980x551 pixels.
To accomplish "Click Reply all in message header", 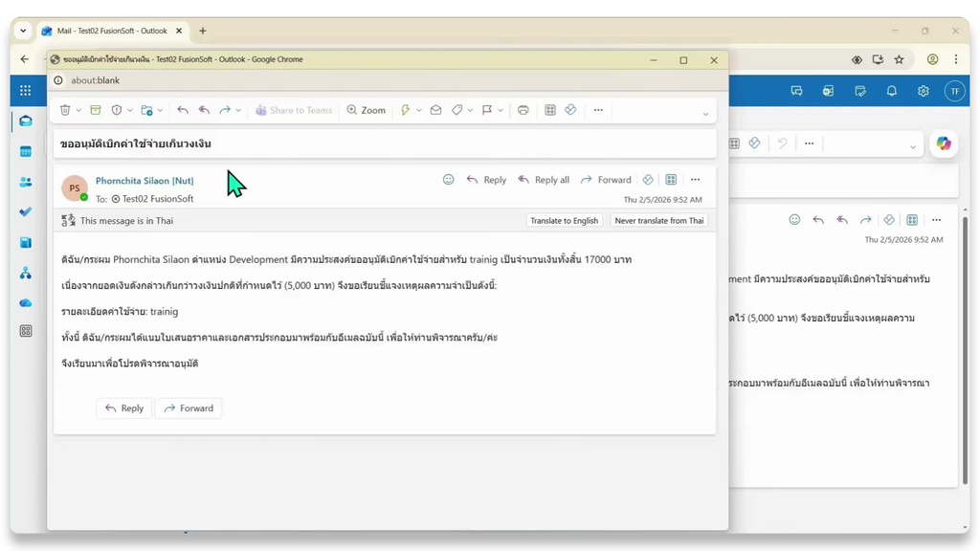I will coord(544,179).
